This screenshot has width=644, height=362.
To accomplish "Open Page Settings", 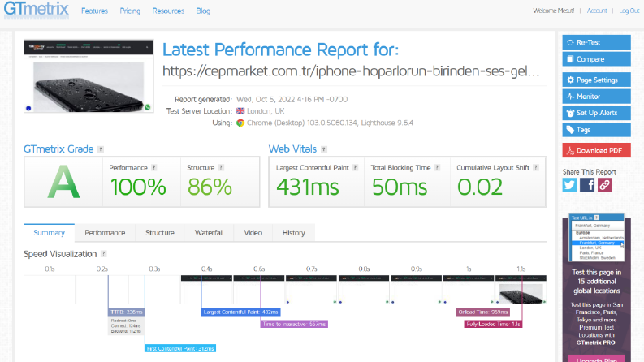I will pyautogui.click(x=596, y=80).
